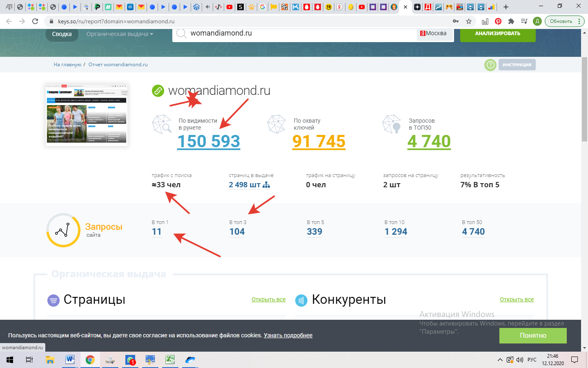Click the question mark help icon
Viewport: 588px width, 368px height.
click(x=490, y=65)
